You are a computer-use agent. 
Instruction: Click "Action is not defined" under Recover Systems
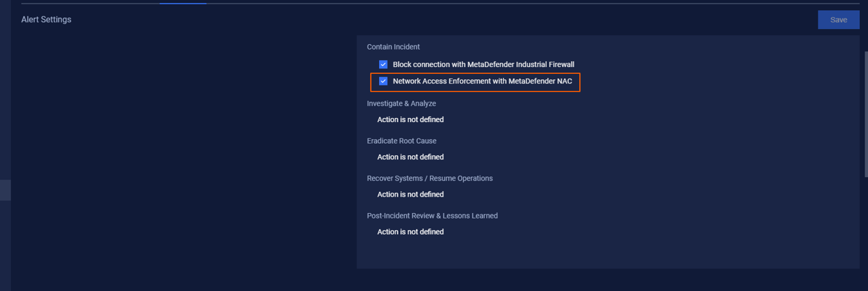[410, 195]
